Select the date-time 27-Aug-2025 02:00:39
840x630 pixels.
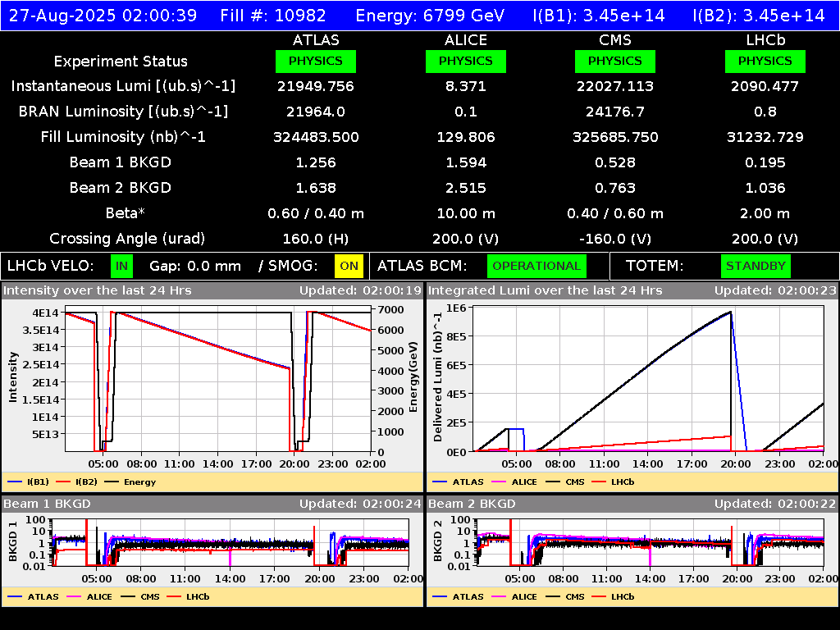(x=103, y=15)
